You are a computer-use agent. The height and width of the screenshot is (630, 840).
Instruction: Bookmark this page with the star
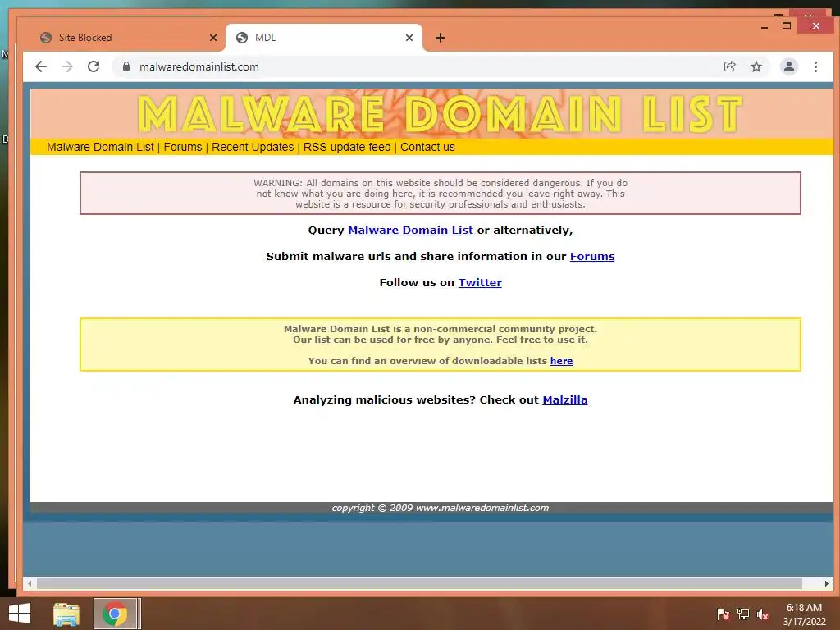click(756, 66)
